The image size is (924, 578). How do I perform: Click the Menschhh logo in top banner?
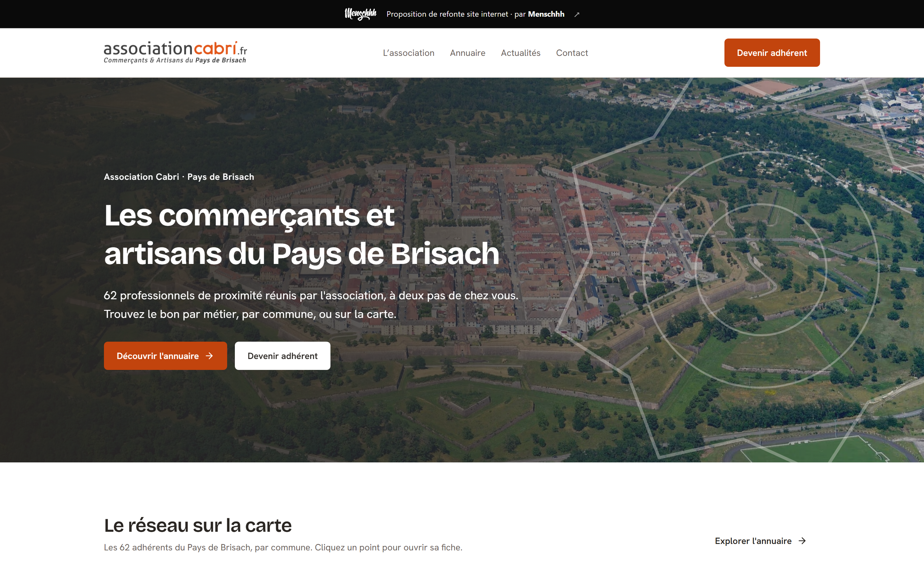(x=360, y=14)
